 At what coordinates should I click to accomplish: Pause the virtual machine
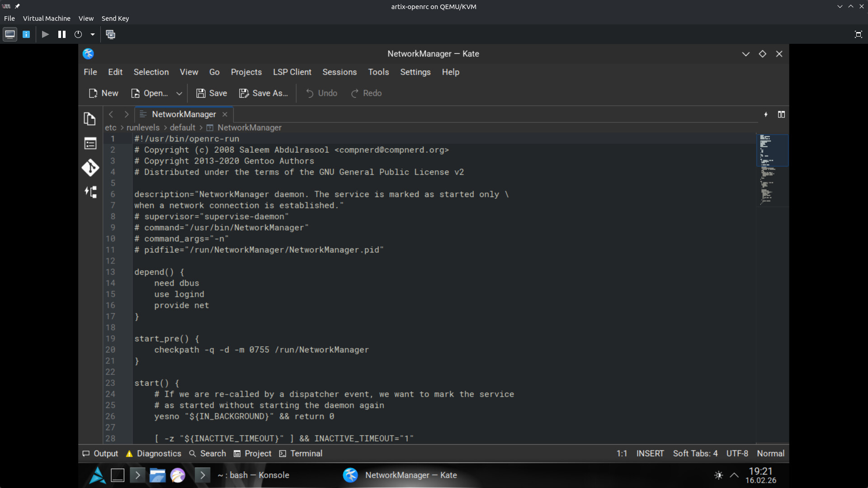click(62, 34)
